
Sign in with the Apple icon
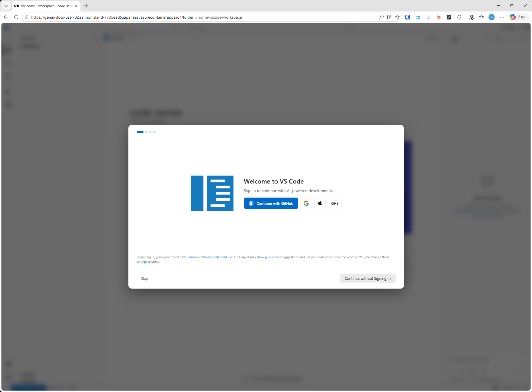click(320, 203)
